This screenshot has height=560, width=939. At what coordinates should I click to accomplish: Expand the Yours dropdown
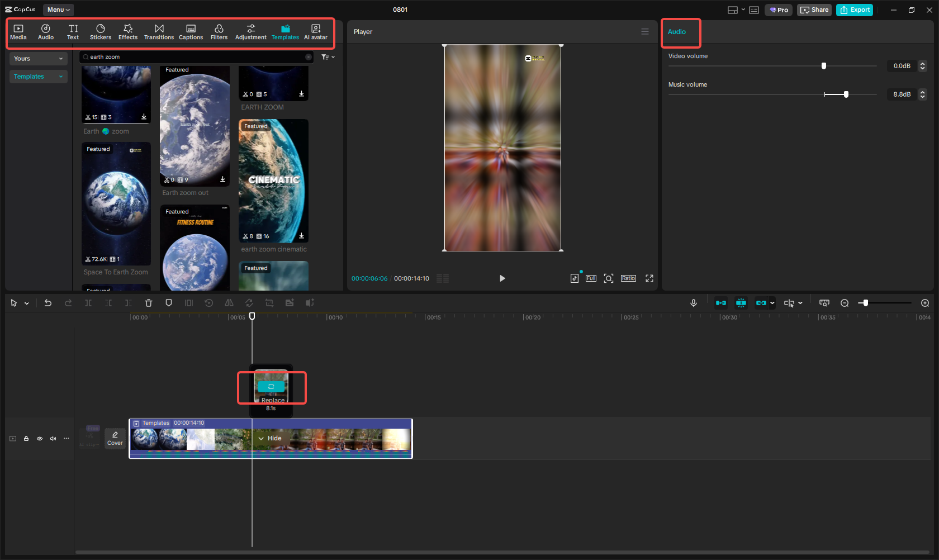point(38,59)
